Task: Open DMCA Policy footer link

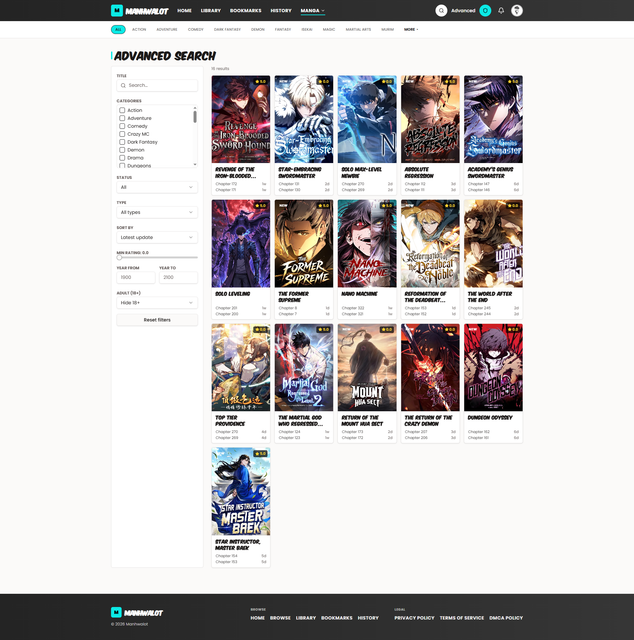Action: pyautogui.click(x=506, y=618)
